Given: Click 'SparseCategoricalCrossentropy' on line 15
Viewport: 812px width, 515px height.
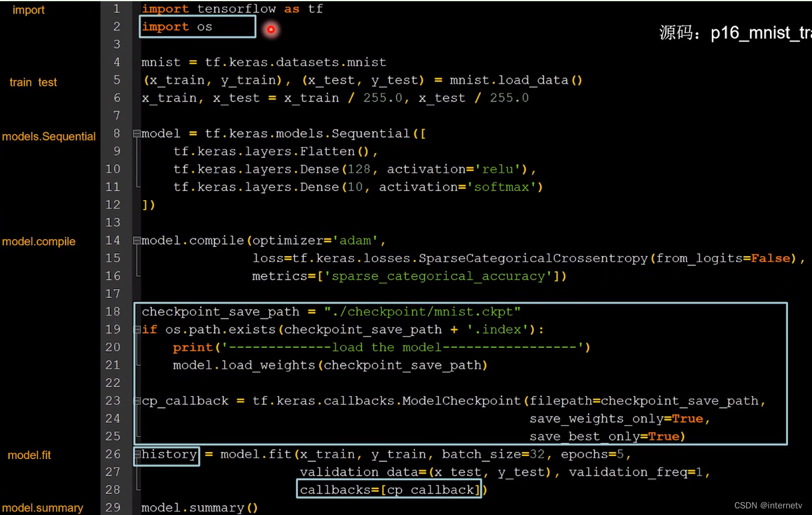Looking at the screenshot, I should click(533, 258).
